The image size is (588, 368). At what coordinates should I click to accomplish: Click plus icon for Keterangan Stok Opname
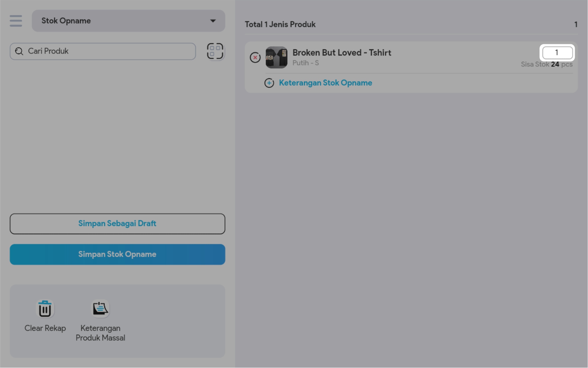[269, 83]
